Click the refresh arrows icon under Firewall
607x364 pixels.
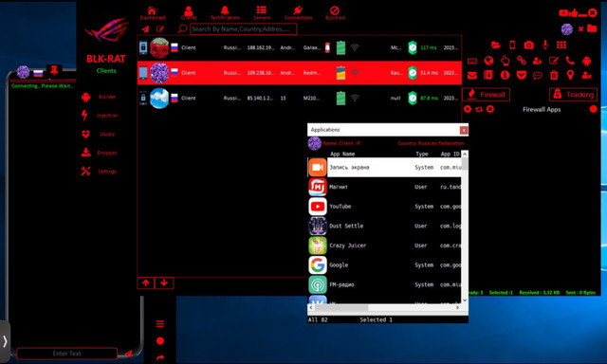(479, 109)
